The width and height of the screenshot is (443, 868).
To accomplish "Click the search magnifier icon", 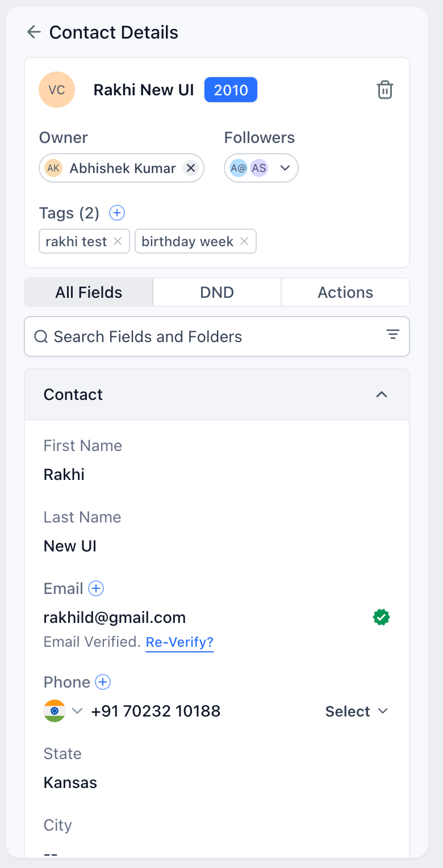I will [x=40, y=336].
